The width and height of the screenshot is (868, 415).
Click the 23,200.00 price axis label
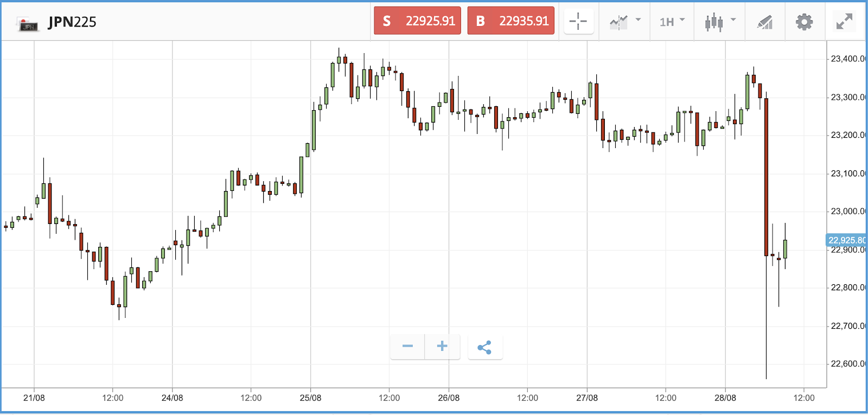tap(847, 135)
